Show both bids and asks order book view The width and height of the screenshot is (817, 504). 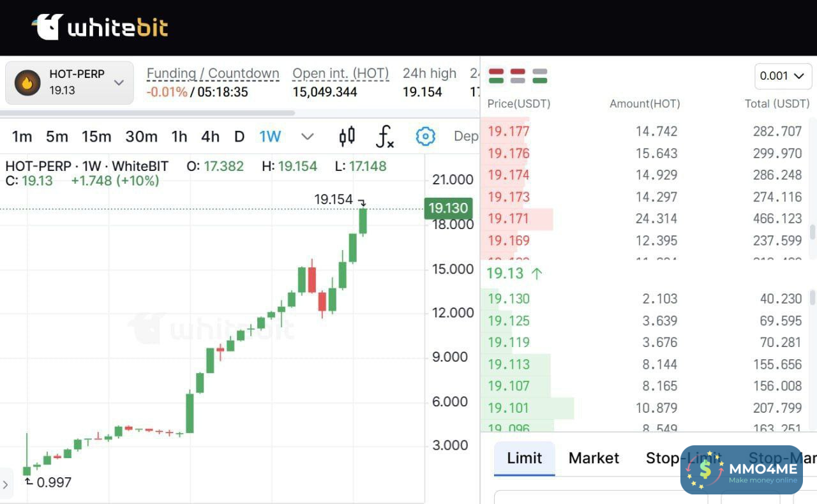point(497,76)
